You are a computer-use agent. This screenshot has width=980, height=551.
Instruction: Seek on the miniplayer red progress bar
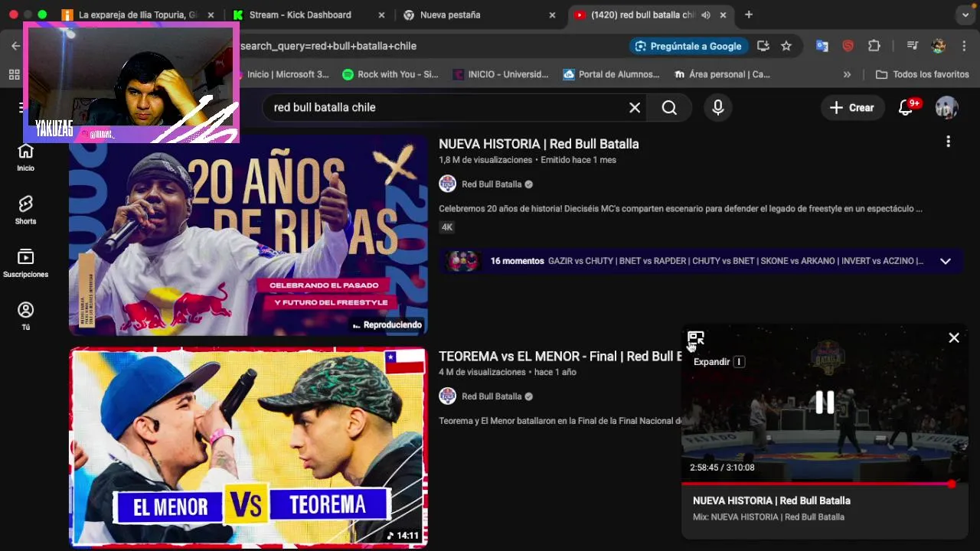click(x=825, y=484)
